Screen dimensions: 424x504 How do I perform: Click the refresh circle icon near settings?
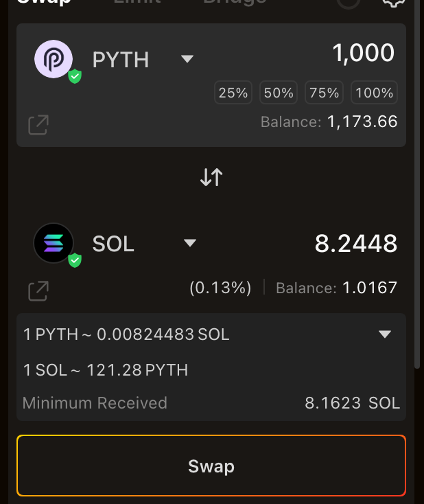349,3
